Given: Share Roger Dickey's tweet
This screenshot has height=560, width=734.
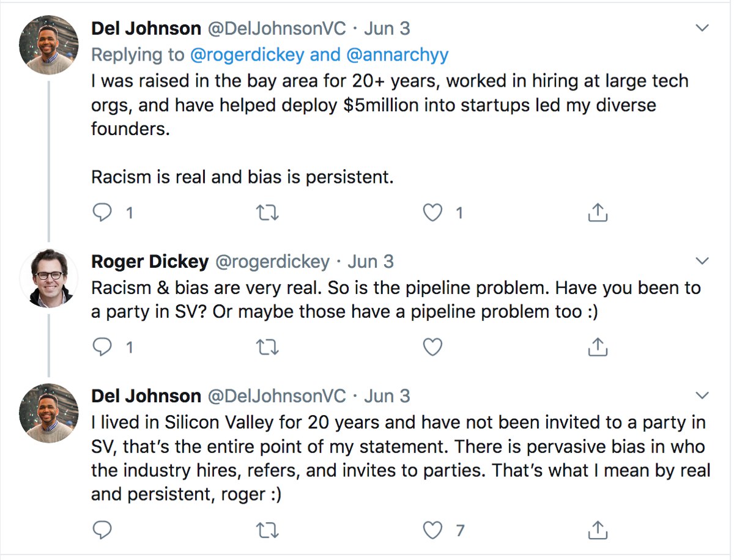Looking at the screenshot, I should (x=597, y=347).
